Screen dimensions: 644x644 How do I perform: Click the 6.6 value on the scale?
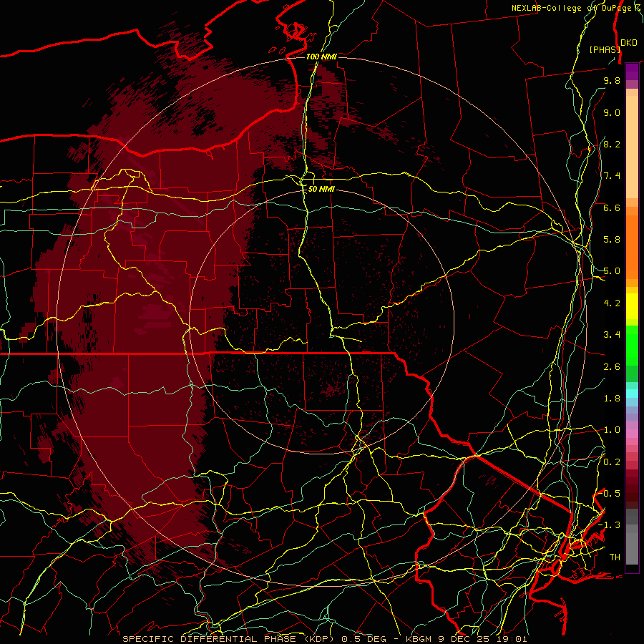[612, 208]
